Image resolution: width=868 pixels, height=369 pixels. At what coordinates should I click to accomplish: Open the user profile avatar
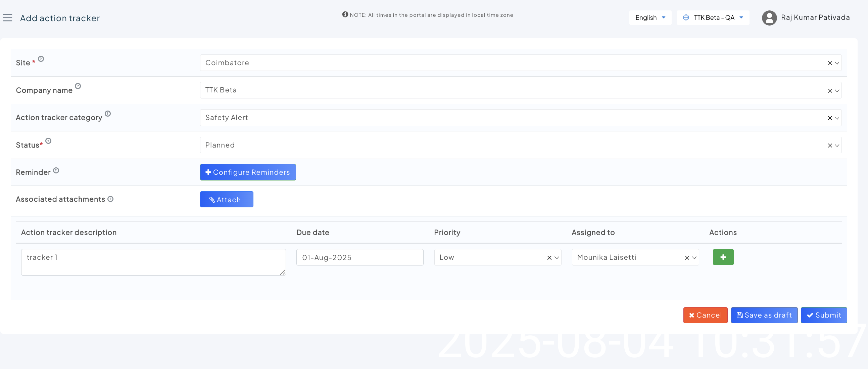click(769, 18)
